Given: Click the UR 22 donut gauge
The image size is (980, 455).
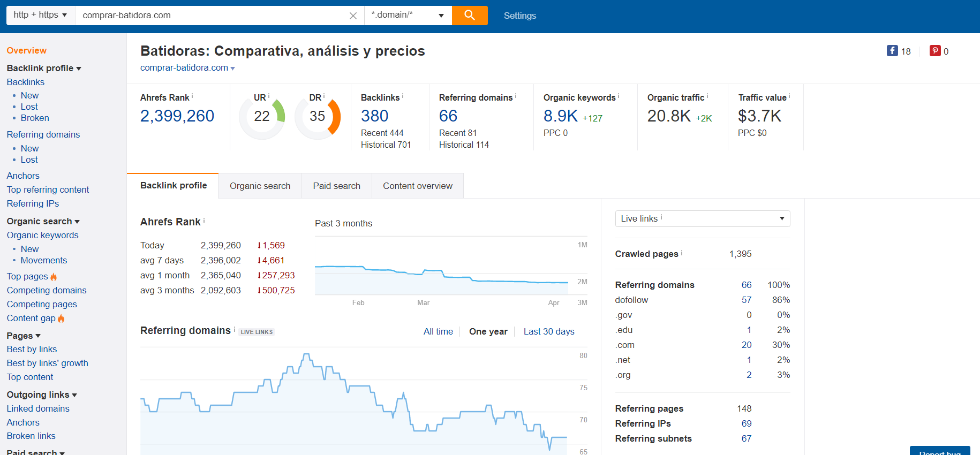Looking at the screenshot, I should click(x=262, y=116).
